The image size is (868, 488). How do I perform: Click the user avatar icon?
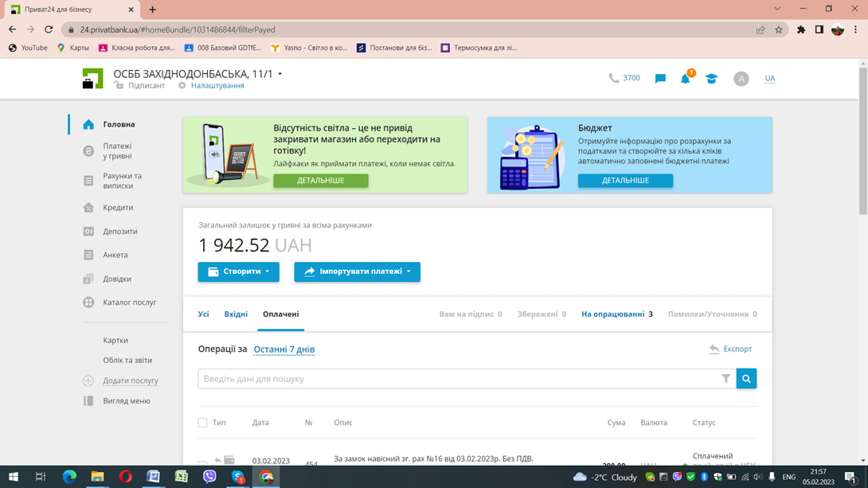click(x=741, y=79)
